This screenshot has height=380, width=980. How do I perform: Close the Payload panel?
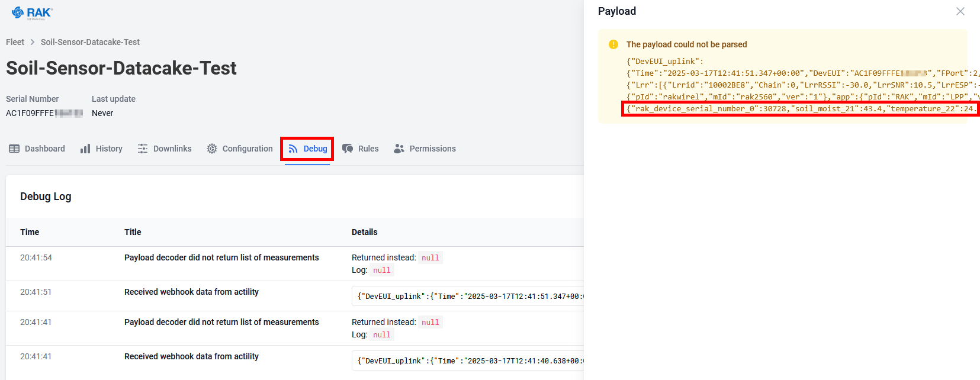960,11
